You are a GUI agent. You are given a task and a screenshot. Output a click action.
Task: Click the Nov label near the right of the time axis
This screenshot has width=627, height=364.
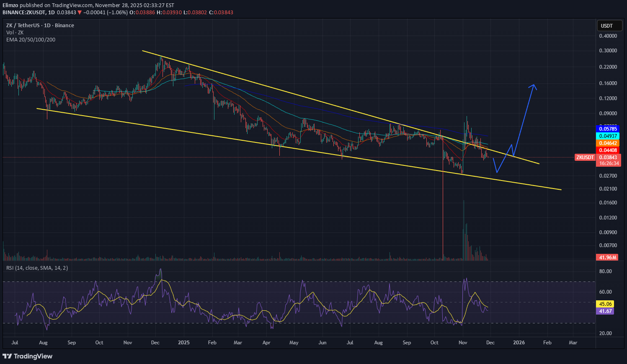click(x=462, y=343)
